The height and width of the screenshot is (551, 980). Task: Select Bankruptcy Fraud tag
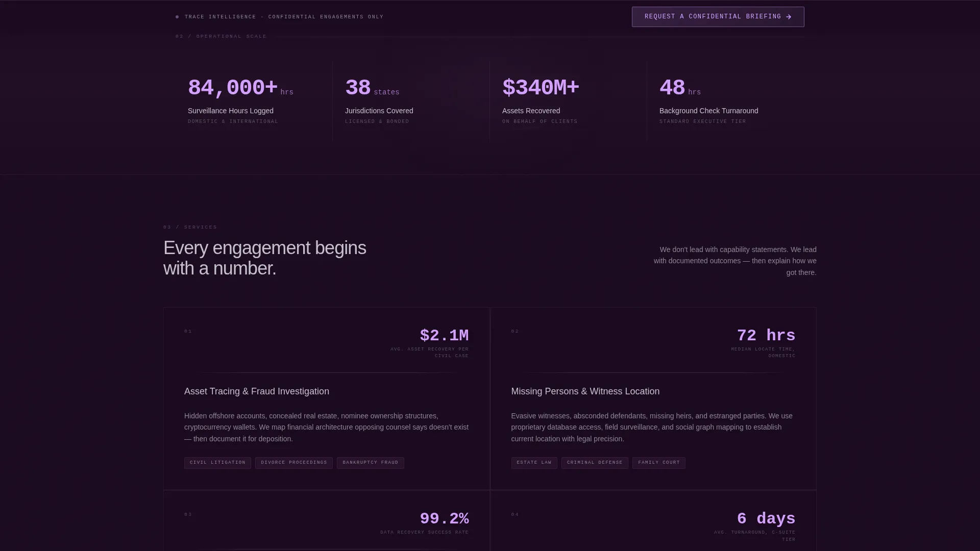coord(371,463)
